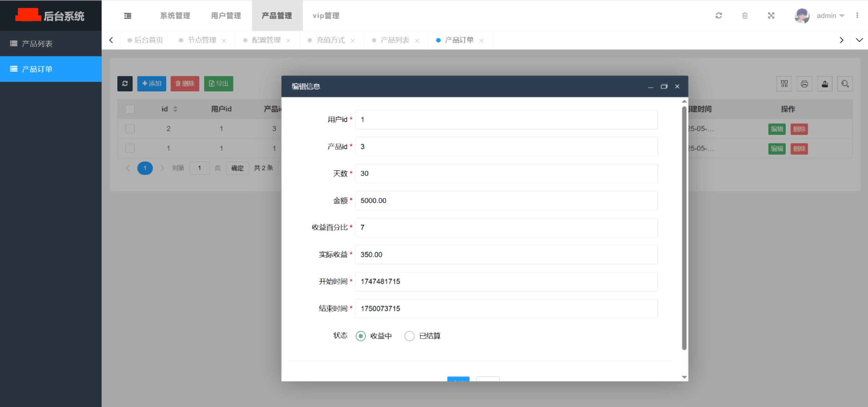Switch to the vip管理 menu
Image resolution: width=868 pixels, height=407 pixels.
tap(325, 16)
